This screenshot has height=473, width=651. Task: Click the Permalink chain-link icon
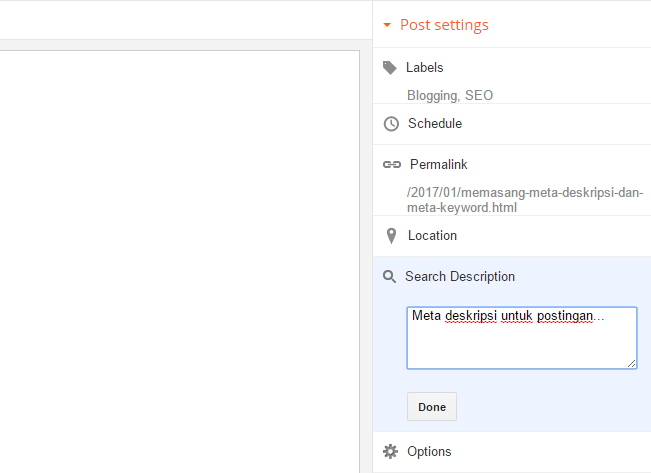click(x=392, y=165)
